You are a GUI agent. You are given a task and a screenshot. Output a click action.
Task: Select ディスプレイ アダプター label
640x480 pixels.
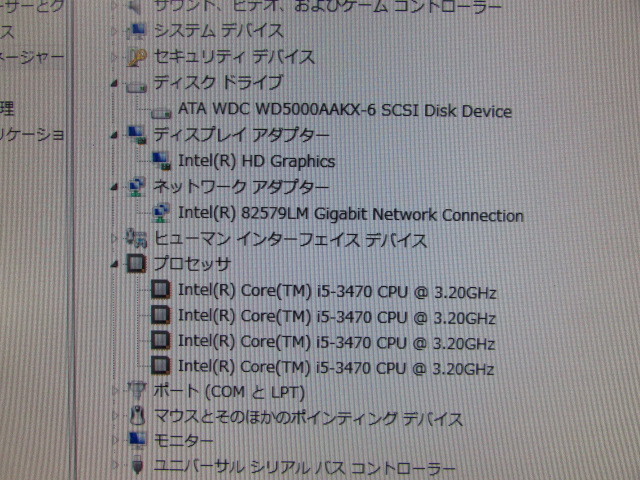click(x=241, y=135)
